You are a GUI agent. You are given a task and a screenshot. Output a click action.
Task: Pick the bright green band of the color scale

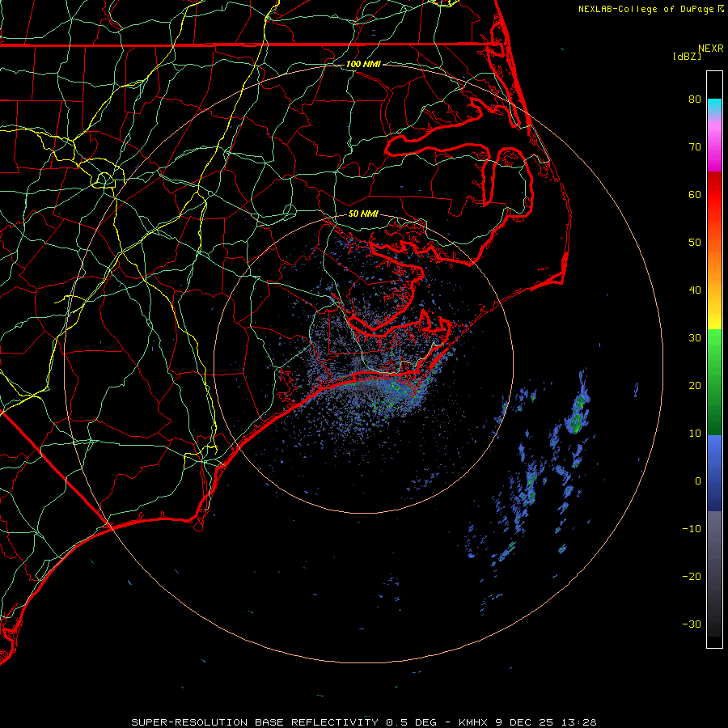click(714, 350)
